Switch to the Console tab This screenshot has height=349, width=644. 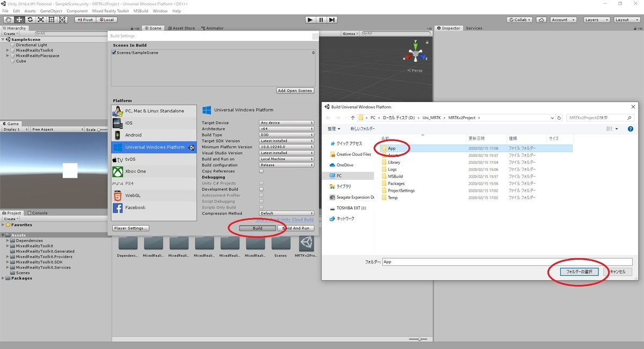37,213
